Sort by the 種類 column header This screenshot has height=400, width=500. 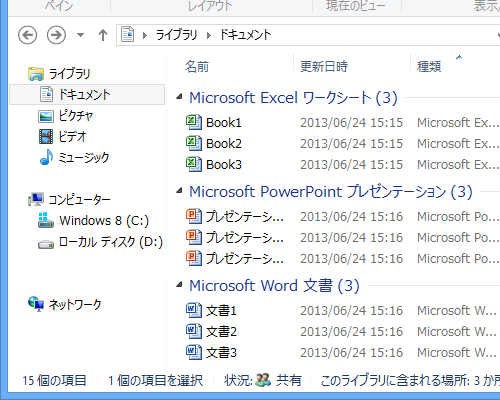(429, 67)
